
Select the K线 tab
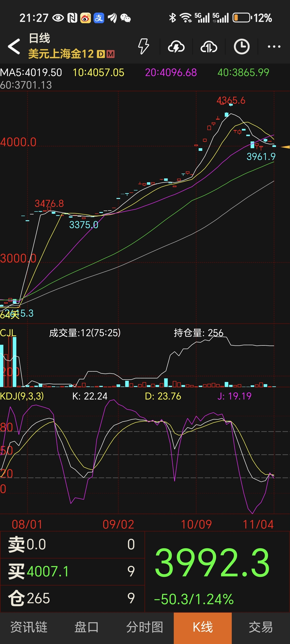point(203,628)
